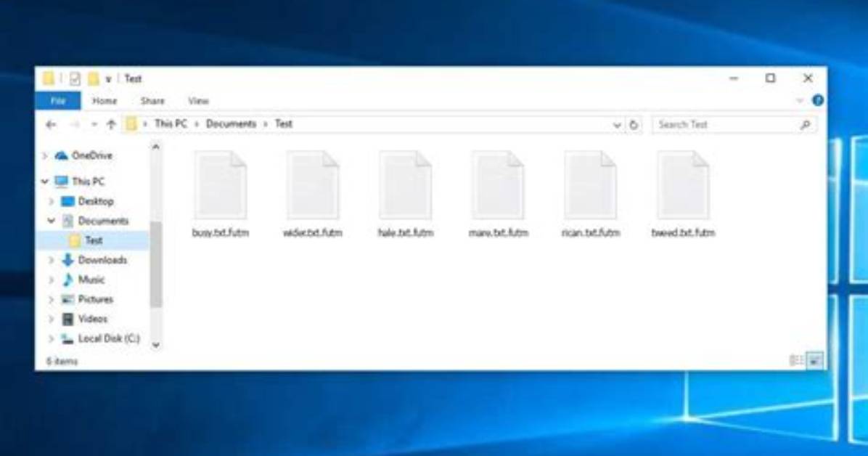Viewport: 868px width, 456px height.
Task: Click Documents in the address bar
Action: [x=231, y=124]
